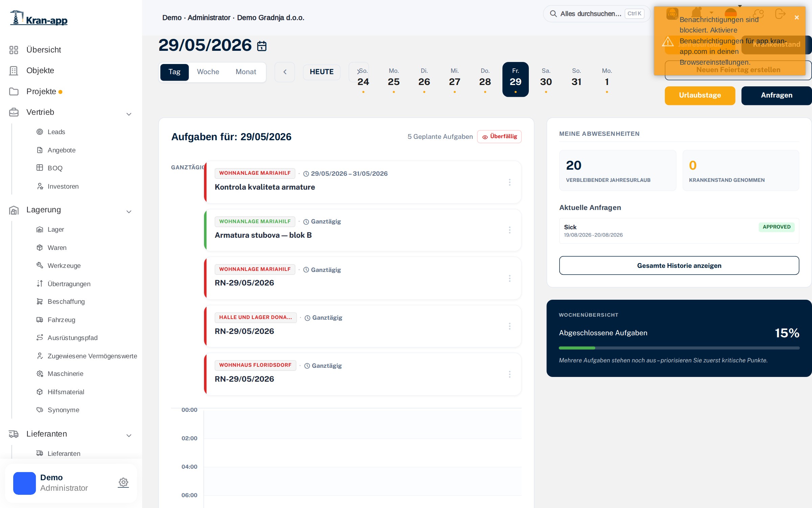Open Werkzeuge wrench icon in sidebar
Image resolution: width=812 pixels, height=508 pixels.
click(40, 266)
